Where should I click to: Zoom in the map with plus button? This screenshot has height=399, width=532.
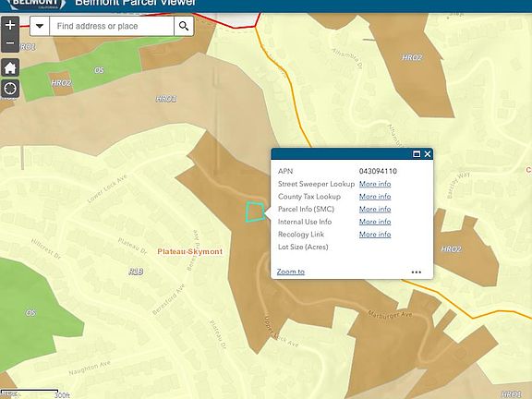(10, 25)
